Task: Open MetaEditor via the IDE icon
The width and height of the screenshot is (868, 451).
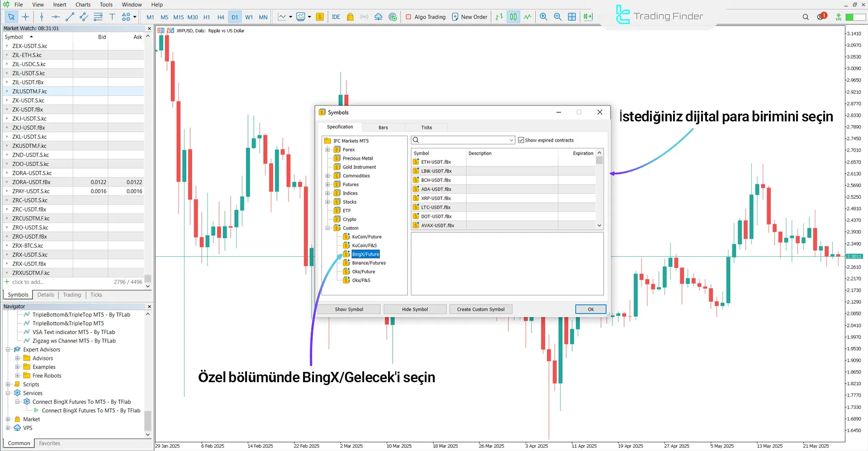Action: 336,17
